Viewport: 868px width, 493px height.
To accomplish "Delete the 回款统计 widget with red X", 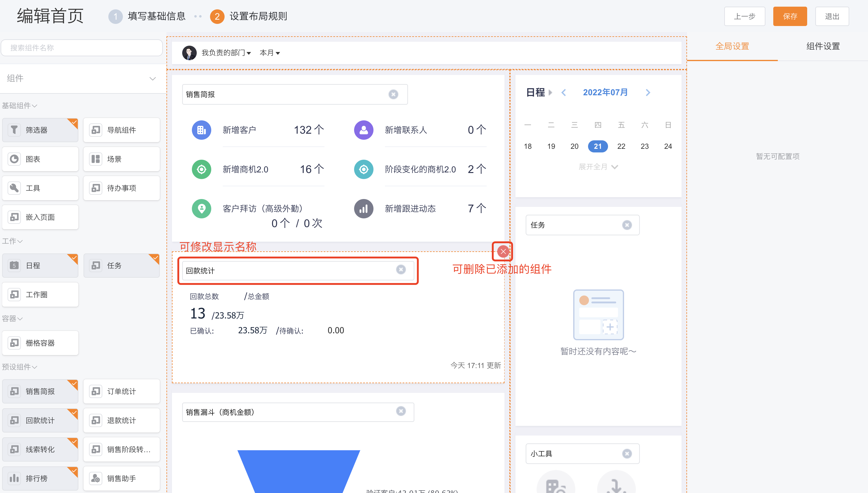I will click(503, 252).
